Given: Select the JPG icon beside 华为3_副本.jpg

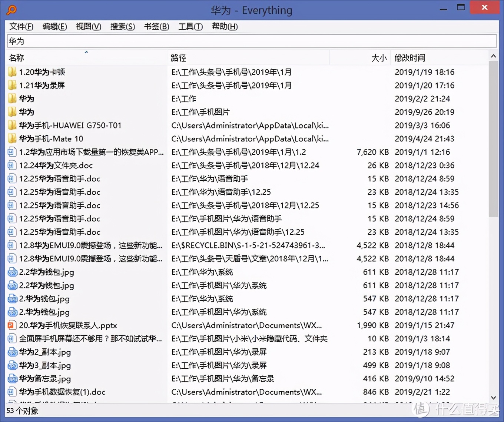Looking at the screenshot, I should [12, 365].
